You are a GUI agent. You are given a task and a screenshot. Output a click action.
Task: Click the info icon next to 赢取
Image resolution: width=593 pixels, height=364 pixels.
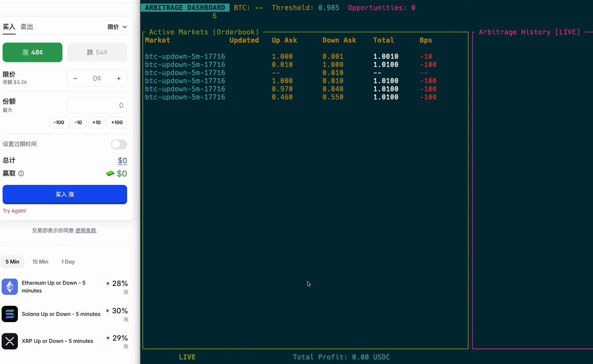(21, 174)
